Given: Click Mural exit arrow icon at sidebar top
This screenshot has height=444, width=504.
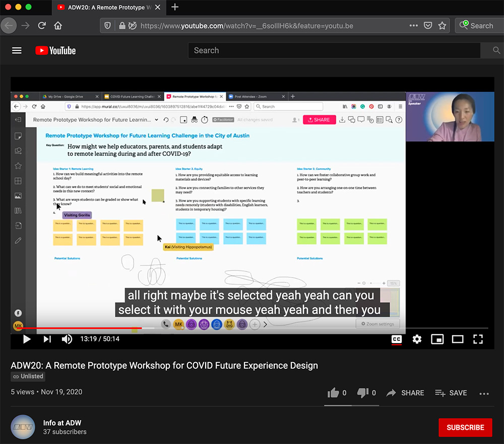Looking at the screenshot, I should (x=18, y=120).
